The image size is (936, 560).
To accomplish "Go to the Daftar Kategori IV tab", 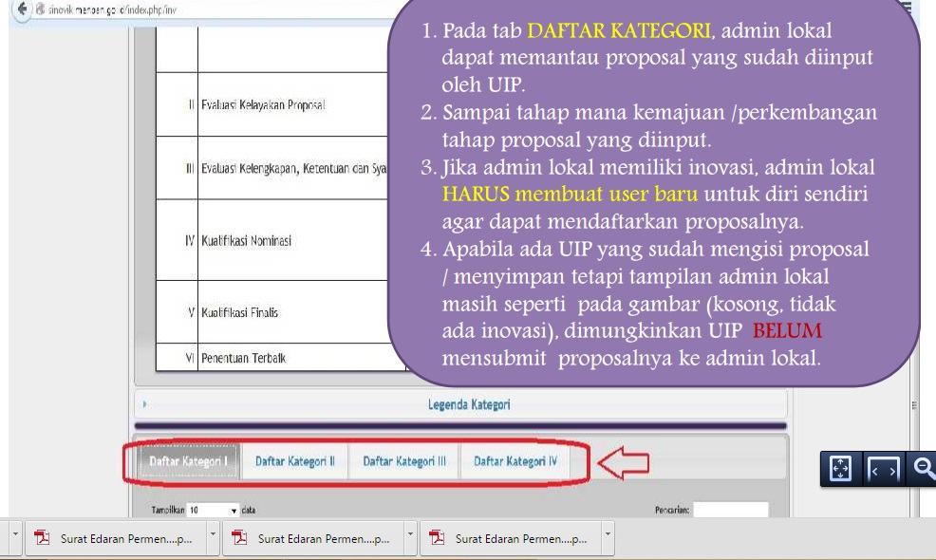I will [515, 461].
